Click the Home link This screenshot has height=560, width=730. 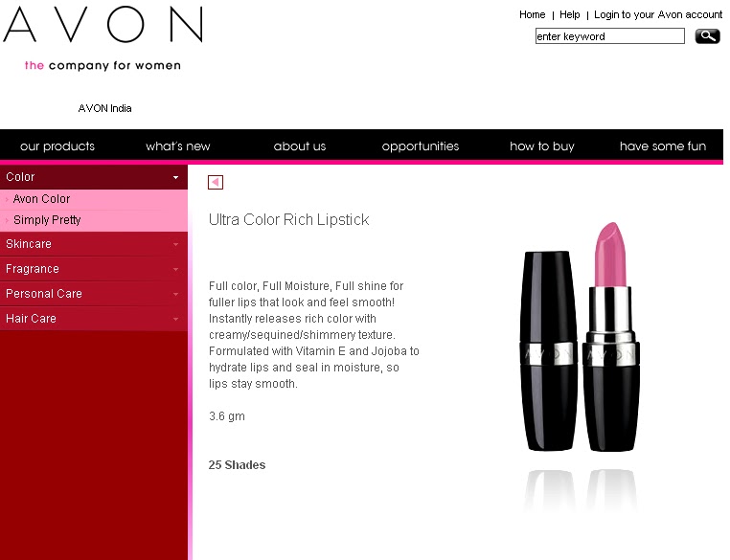[532, 15]
